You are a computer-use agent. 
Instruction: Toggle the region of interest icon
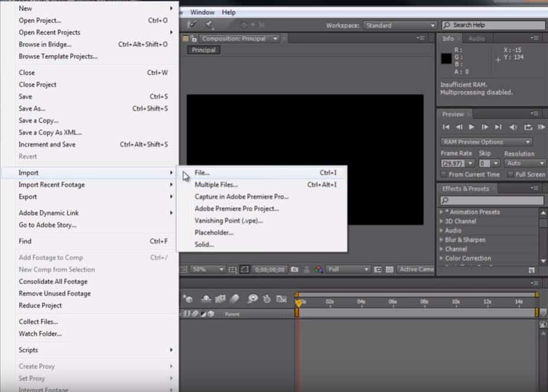point(245,269)
